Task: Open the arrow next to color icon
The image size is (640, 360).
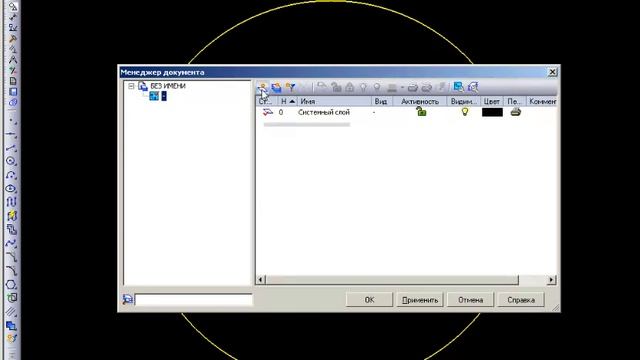Action: click(402, 87)
